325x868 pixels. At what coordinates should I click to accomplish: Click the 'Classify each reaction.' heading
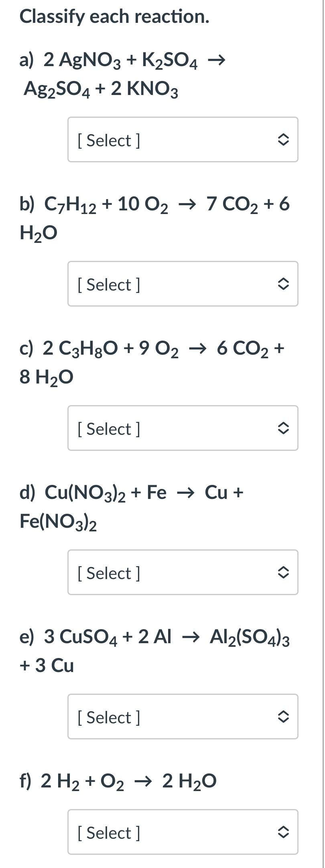click(x=114, y=17)
